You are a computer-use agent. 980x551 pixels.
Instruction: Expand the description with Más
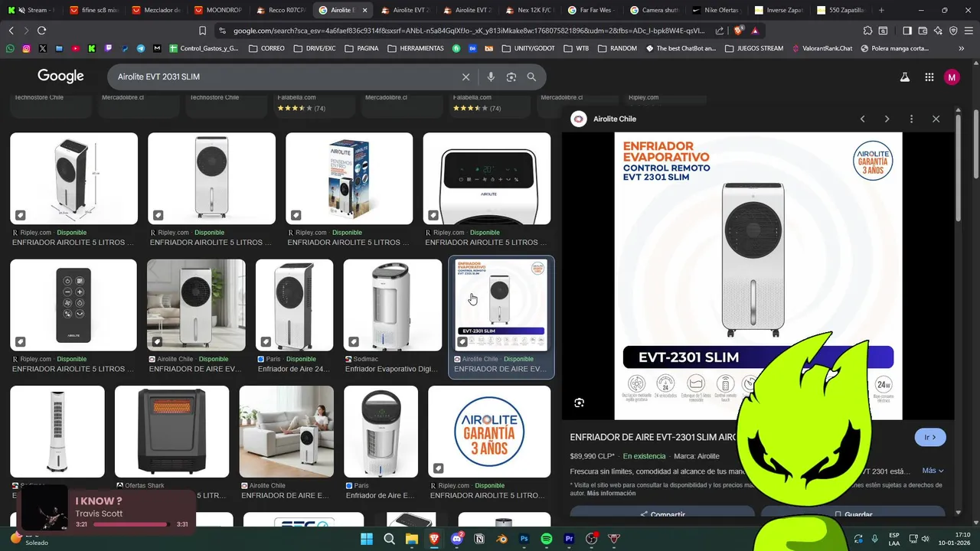(933, 471)
